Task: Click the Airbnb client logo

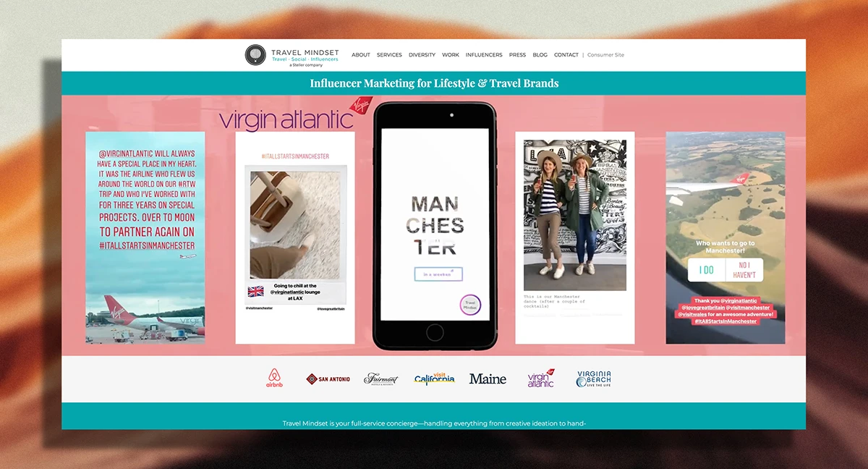Action: coord(275,379)
